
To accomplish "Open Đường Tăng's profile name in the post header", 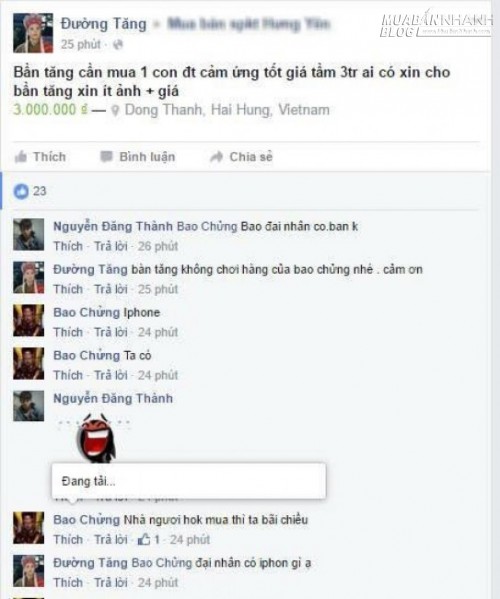I will [x=104, y=24].
